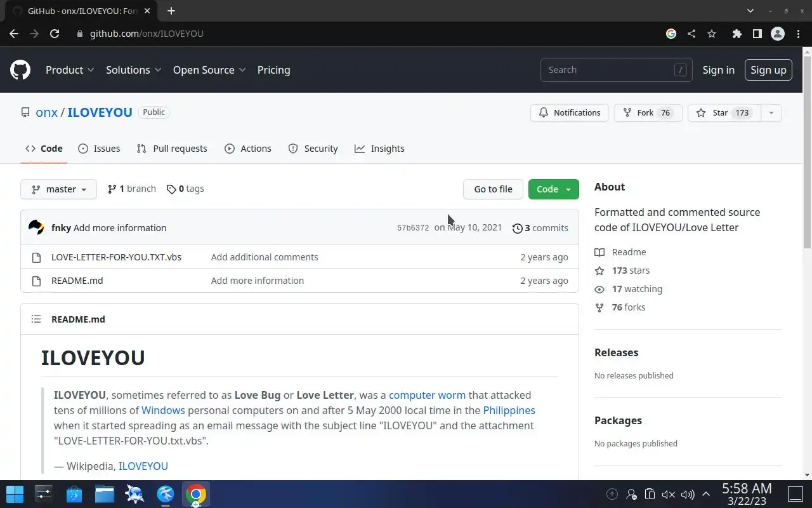Screen dimensions: 812x508
Task: Open the Pull requests tab
Action: click(x=172, y=149)
